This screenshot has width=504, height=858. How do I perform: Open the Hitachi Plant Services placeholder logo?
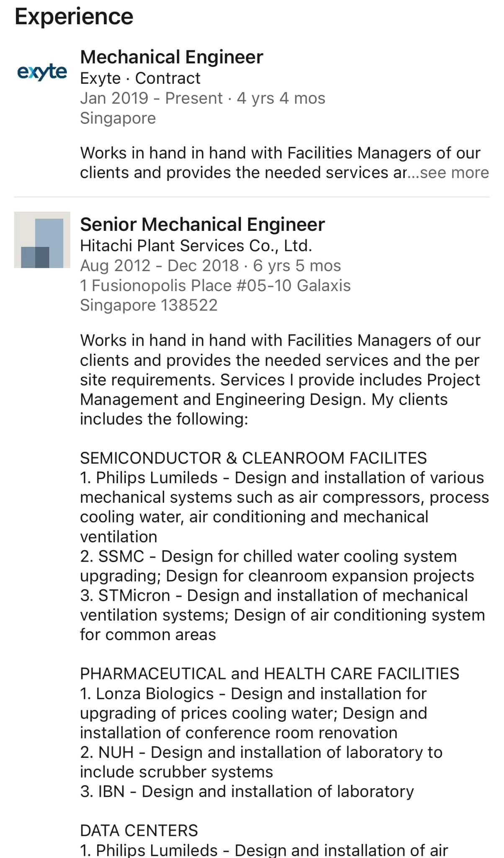[42, 240]
